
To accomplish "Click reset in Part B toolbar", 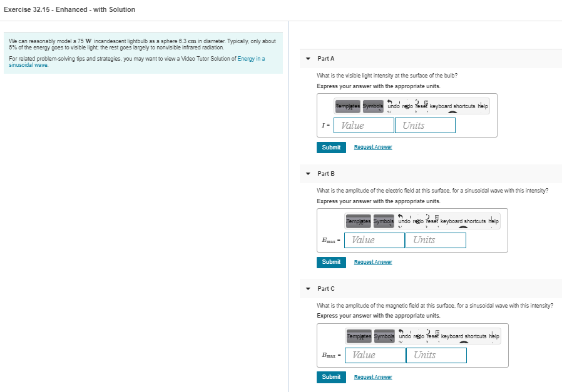I will pyautogui.click(x=432, y=221).
